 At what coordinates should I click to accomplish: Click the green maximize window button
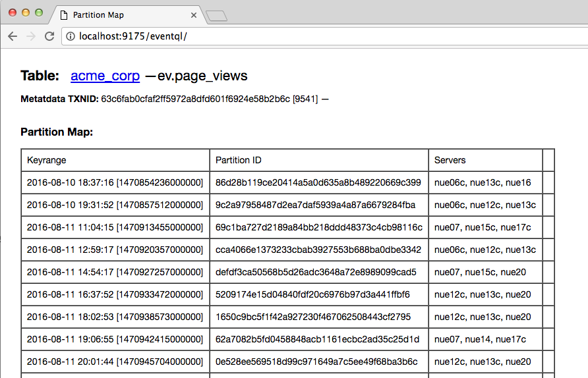pos(39,13)
